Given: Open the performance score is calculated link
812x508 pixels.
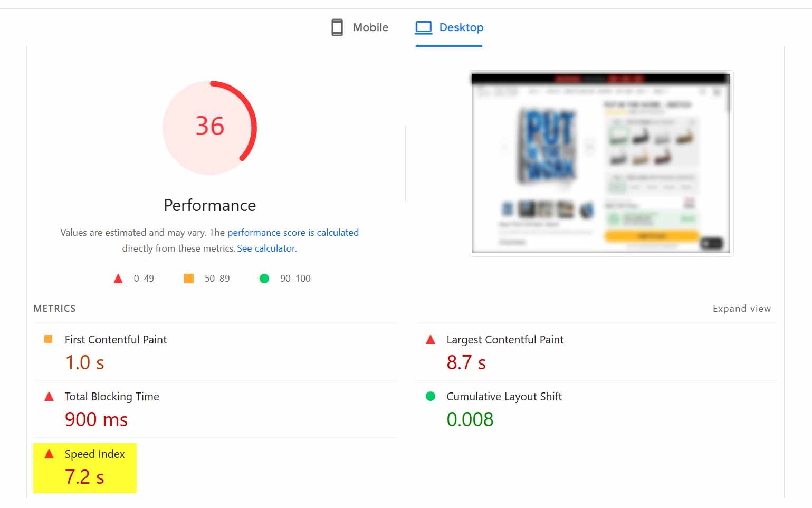Looking at the screenshot, I should point(293,232).
